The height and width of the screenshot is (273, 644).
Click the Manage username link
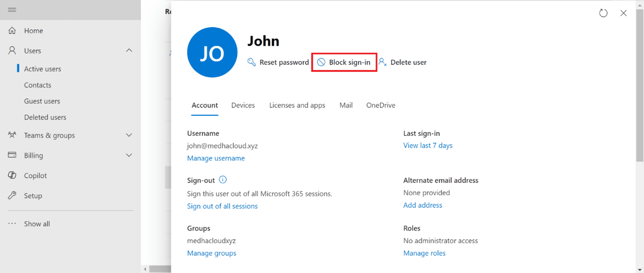(x=216, y=158)
